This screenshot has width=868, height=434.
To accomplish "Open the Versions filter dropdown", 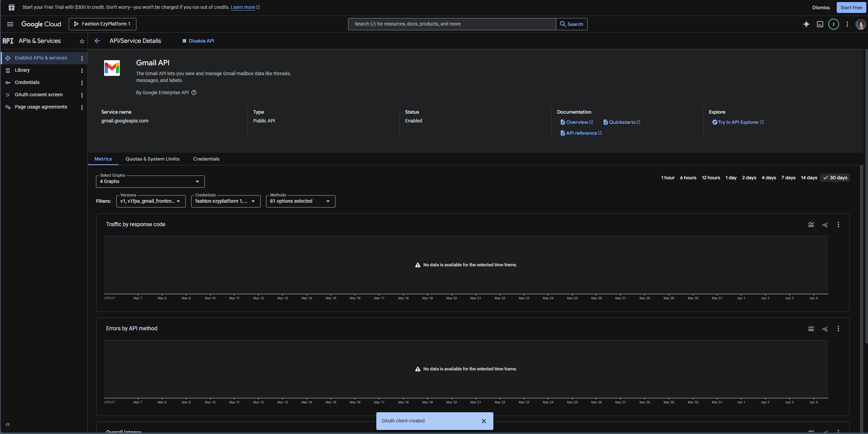I will (x=151, y=201).
